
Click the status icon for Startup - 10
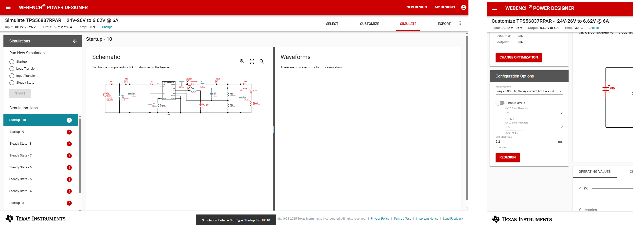click(69, 120)
